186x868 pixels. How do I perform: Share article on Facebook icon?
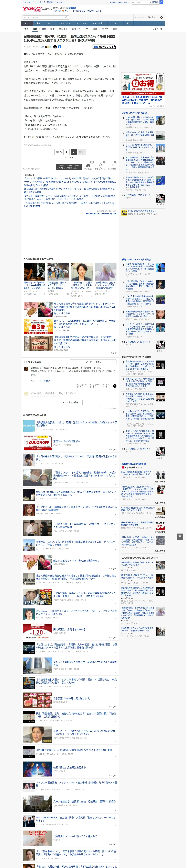(60, 47)
